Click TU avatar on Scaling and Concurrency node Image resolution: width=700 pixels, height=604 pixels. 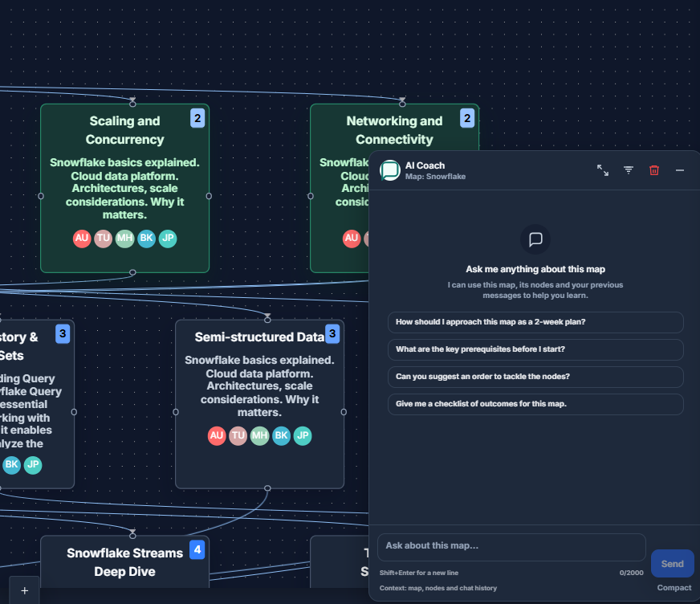tap(103, 238)
